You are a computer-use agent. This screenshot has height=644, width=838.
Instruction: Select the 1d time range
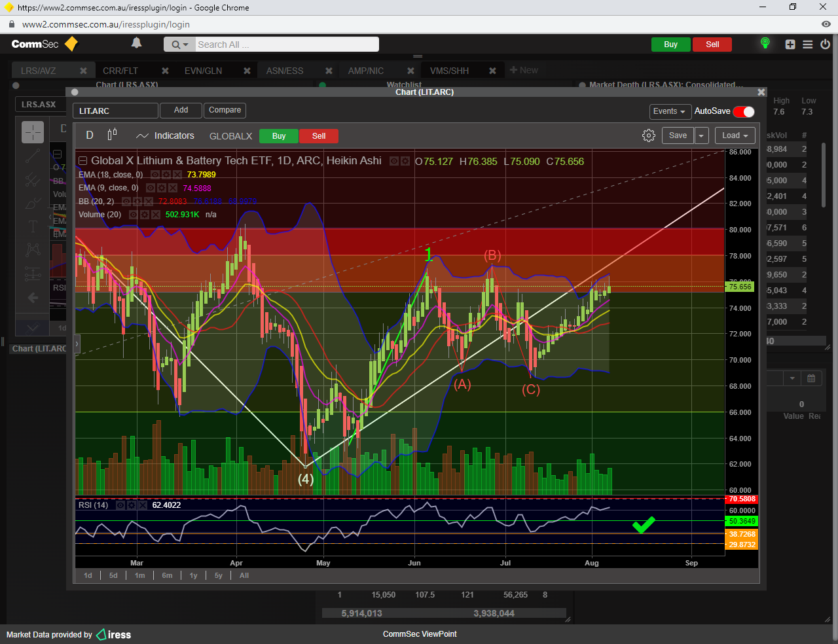[88, 575]
